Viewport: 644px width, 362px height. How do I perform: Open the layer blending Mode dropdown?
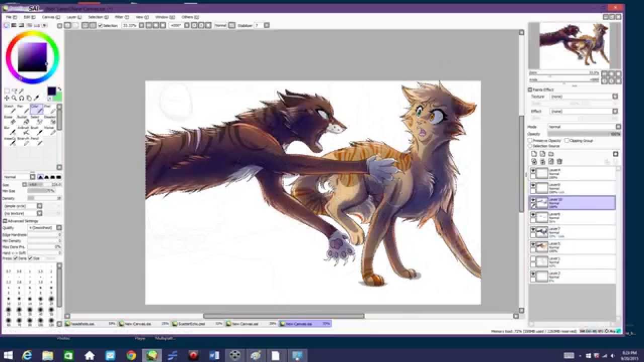coord(584,127)
